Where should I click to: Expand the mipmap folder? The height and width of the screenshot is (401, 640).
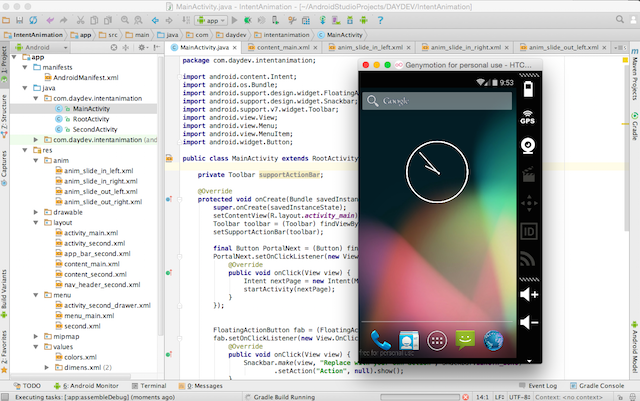(36, 336)
